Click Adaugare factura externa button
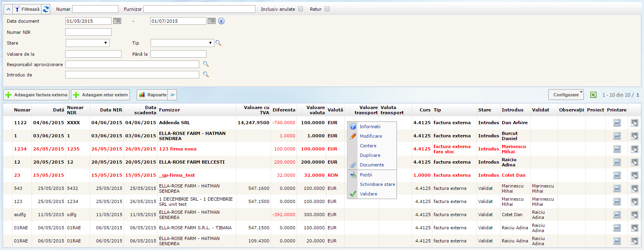 (x=36, y=95)
